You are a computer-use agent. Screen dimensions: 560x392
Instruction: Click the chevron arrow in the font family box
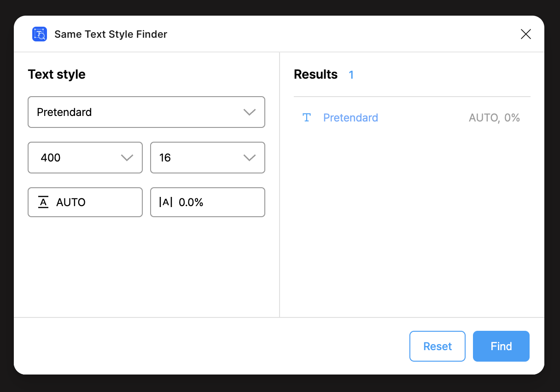(249, 112)
